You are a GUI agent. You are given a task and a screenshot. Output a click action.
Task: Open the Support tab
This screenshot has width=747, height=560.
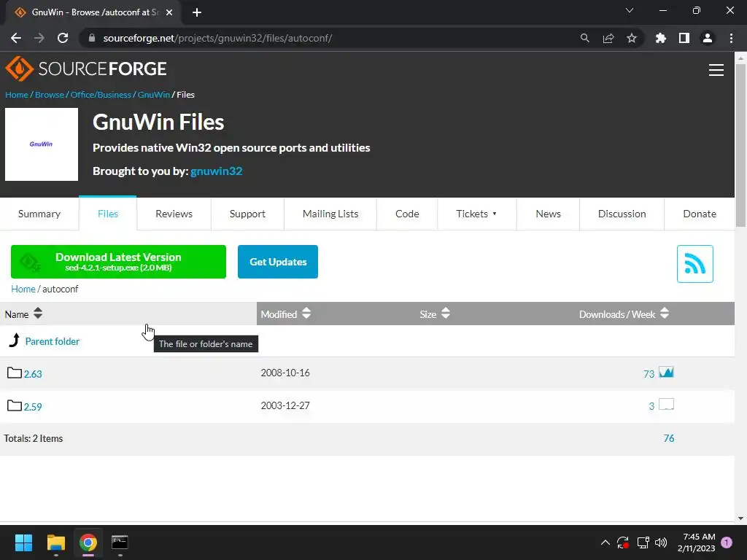coord(247,214)
